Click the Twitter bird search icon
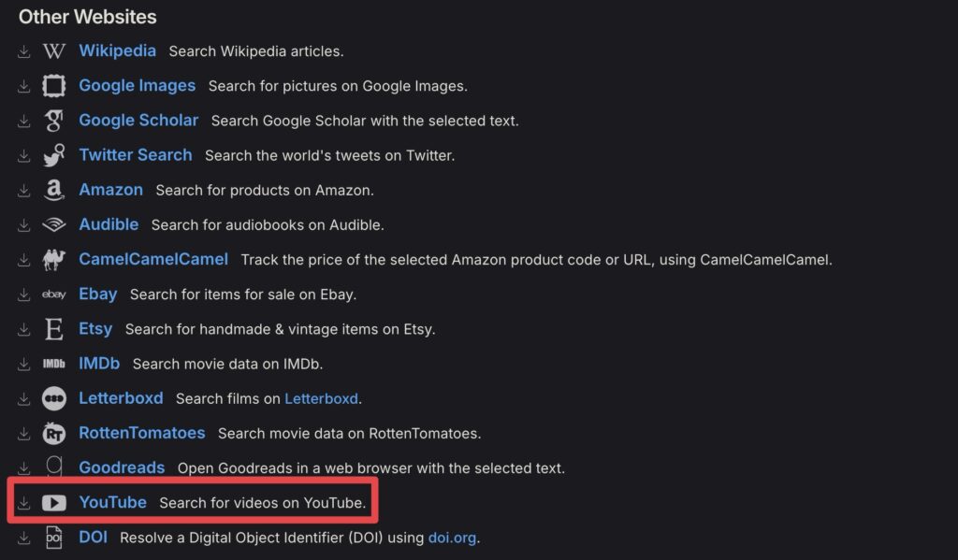This screenshot has width=958, height=560. [x=54, y=155]
